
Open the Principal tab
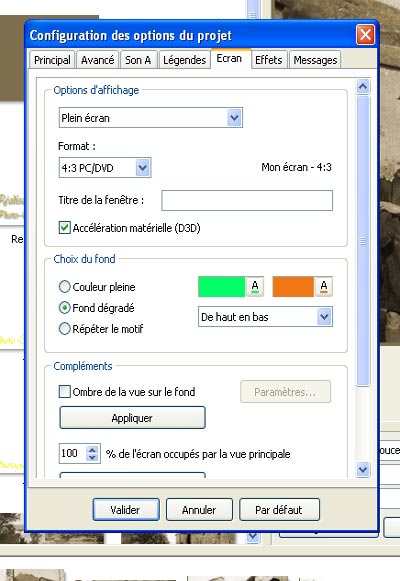pyautogui.click(x=52, y=60)
